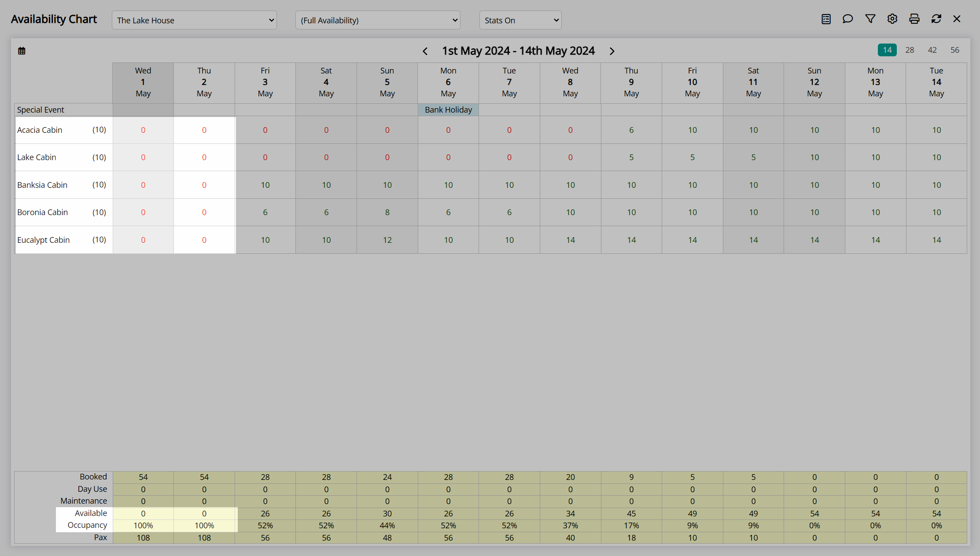The width and height of the screenshot is (980, 556).
Task: Switch to 28 day view
Action: point(910,50)
